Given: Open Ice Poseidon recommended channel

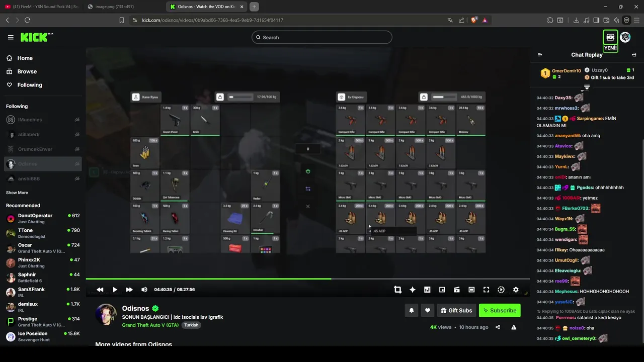Looking at the screenshot, I should tap(43, 336).
